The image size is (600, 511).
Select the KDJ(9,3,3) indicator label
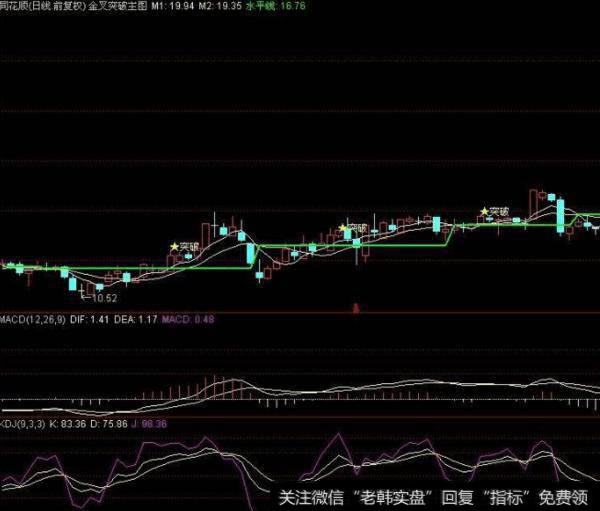click(24, 424)
